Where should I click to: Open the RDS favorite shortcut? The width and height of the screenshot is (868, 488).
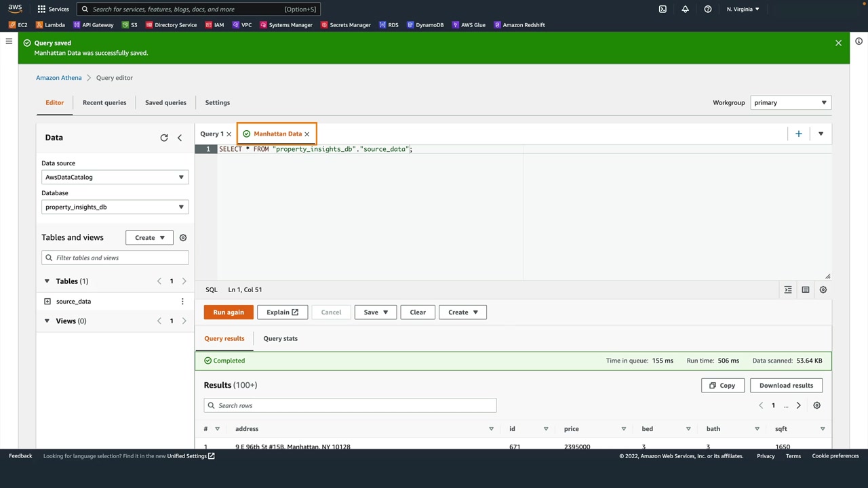point(389,25)
